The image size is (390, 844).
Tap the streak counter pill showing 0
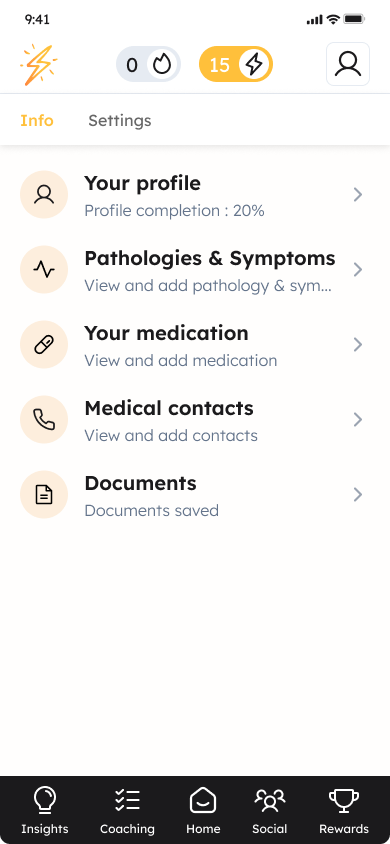(148, 65)
